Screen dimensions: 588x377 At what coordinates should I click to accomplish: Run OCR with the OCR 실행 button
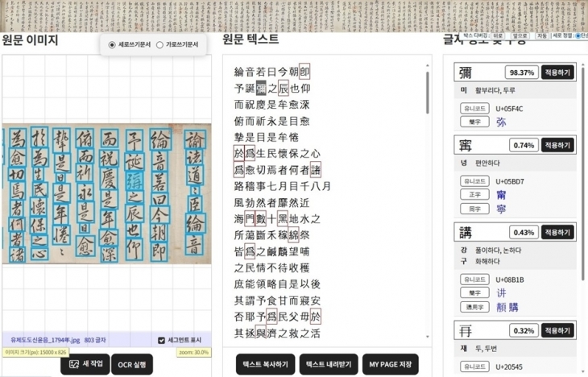(131, 364)
